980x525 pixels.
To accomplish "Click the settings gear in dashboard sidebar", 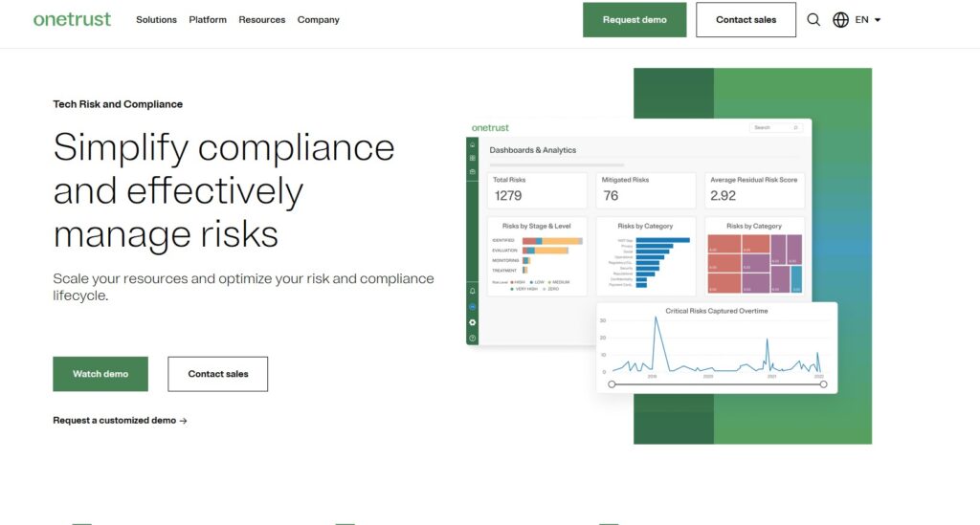I will 473,322.
